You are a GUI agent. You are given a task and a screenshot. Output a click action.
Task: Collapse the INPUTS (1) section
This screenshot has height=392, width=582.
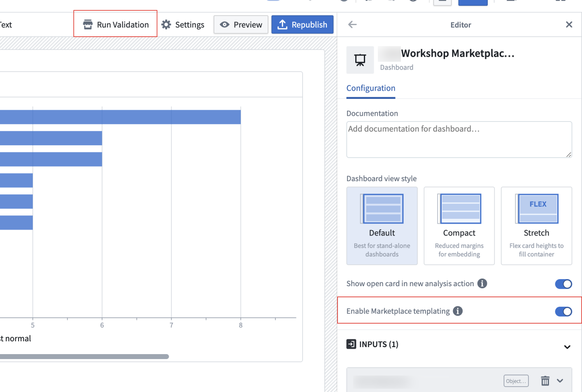tap(567, 347)
